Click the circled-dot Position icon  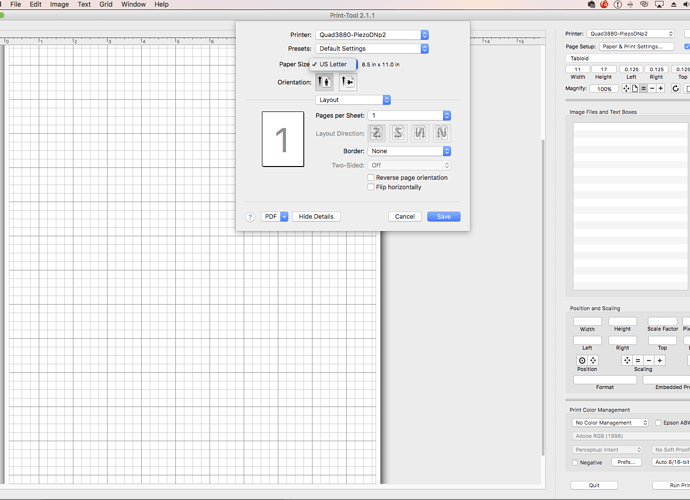[582, 360]
